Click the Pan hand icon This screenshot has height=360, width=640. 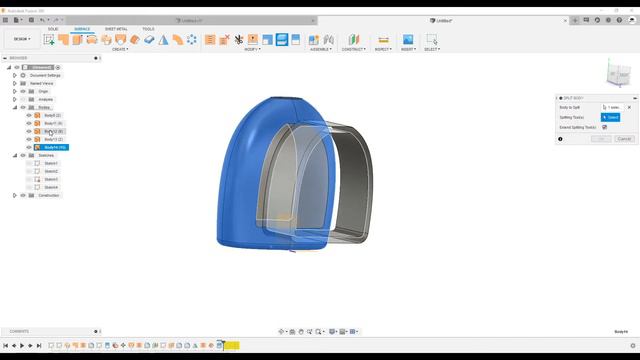[x=301, y=332]
